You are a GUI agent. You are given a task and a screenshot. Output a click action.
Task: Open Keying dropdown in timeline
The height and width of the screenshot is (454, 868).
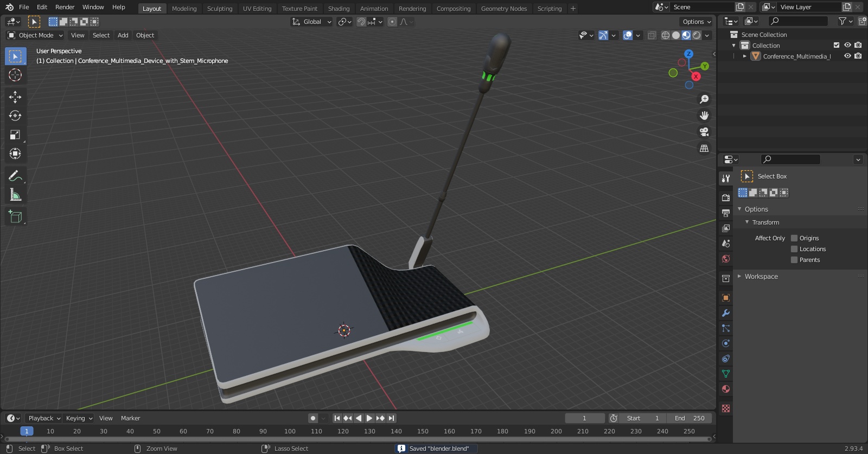(79, 418)
